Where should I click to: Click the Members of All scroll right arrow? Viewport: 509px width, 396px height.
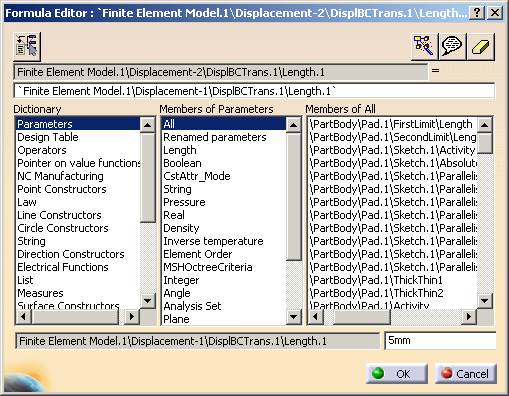point(469,316)
